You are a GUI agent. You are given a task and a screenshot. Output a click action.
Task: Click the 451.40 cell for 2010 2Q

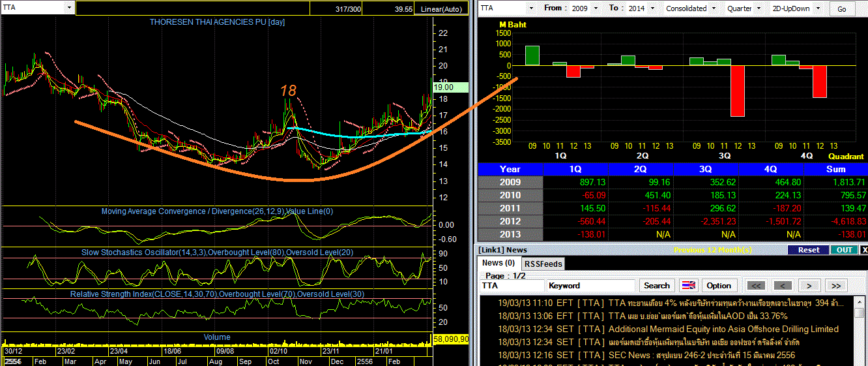coord(641,195)
